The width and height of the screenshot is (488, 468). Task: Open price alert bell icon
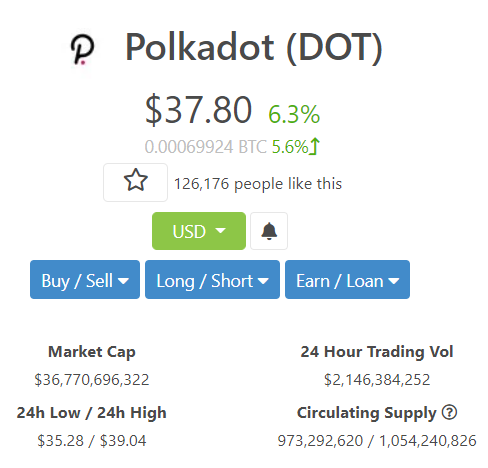pos(269,231)
